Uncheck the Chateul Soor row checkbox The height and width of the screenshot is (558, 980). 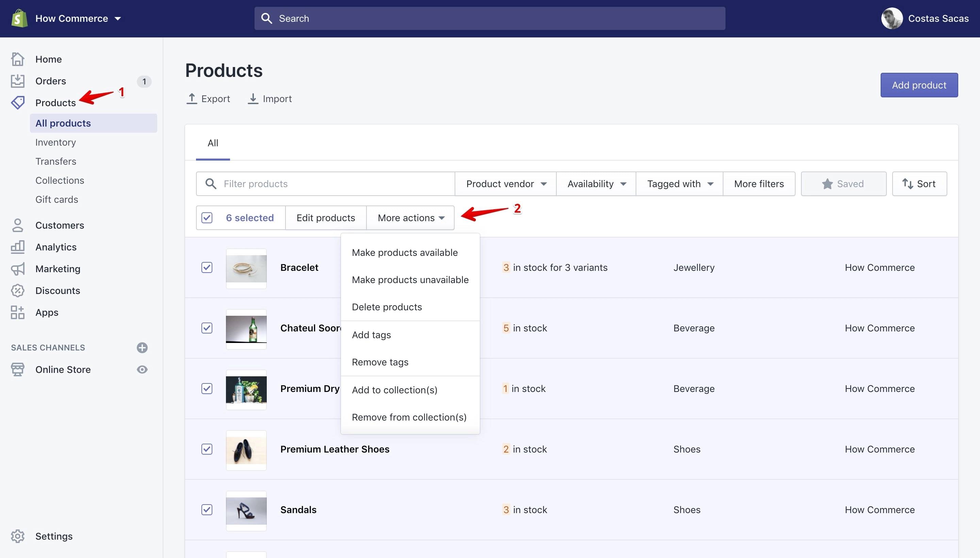pyautogui.click(x=207, y=328)
